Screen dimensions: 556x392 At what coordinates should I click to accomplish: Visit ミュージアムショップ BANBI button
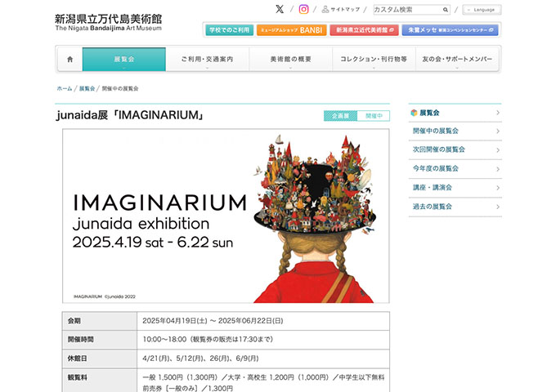pyautogui.click(x=291, y=30)
